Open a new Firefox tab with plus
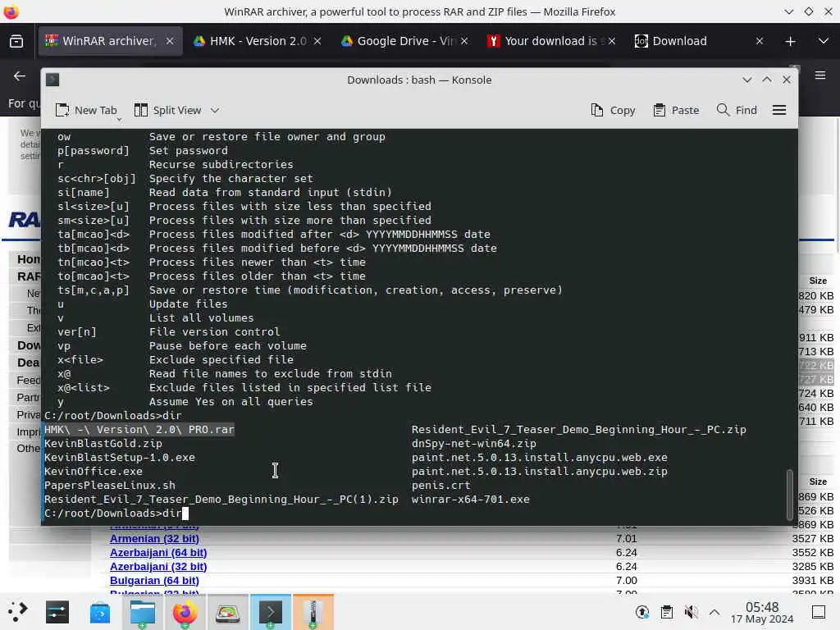The height and width of the screenshot is (630, 840). 790,41
